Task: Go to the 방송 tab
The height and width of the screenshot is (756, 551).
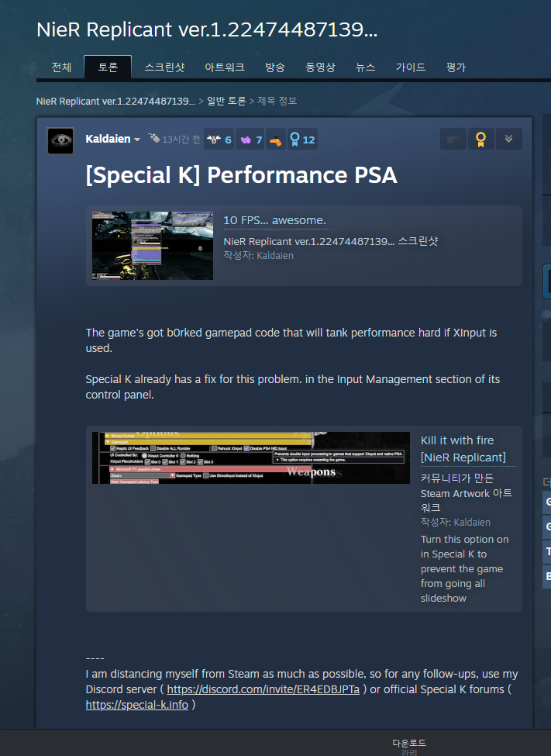Action: click(x=275, y=67)
